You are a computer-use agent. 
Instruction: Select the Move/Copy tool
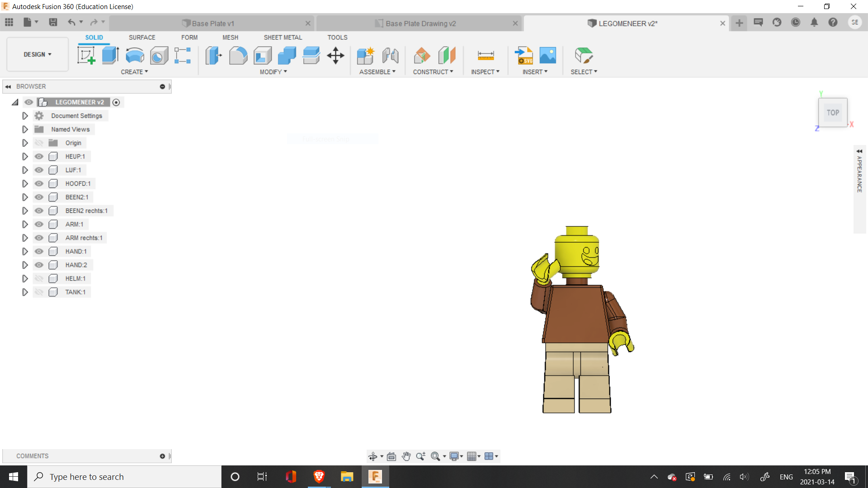(x=335, y=55)
